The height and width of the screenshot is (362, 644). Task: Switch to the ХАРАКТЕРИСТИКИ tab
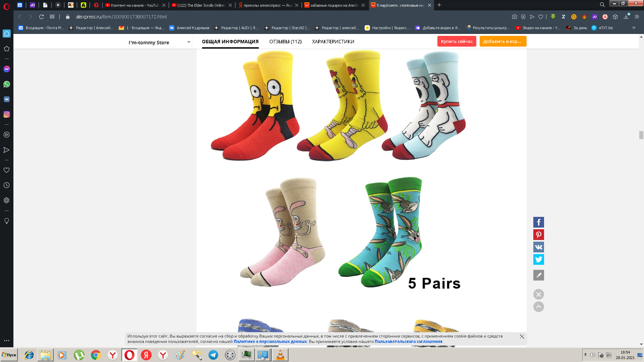pos(333,42)
